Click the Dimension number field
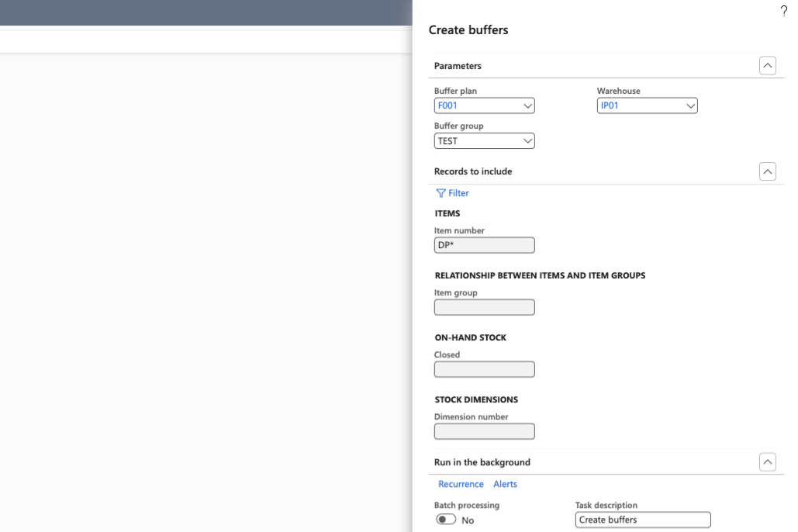798x532 pixels. (484, 431)
